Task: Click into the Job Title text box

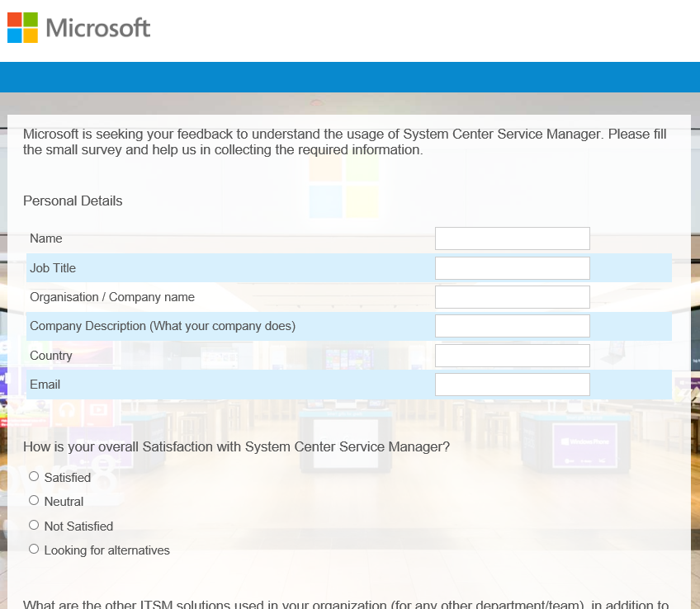Action: point(512,268)
